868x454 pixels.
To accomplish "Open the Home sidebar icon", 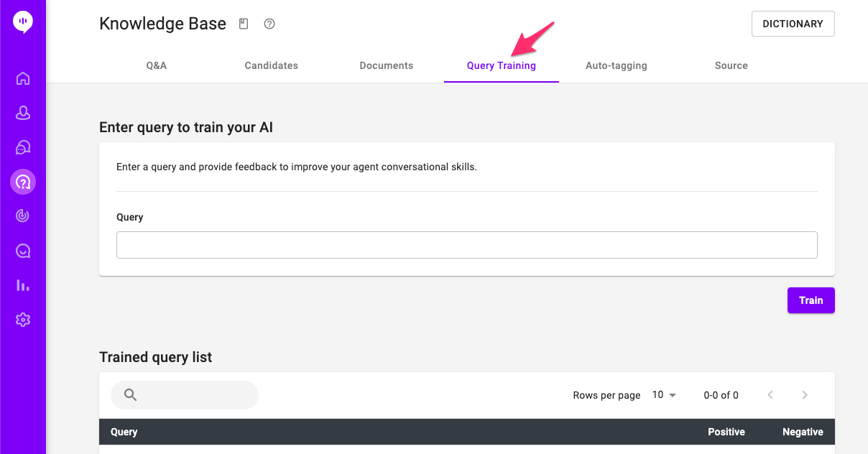I will [23, 78].
